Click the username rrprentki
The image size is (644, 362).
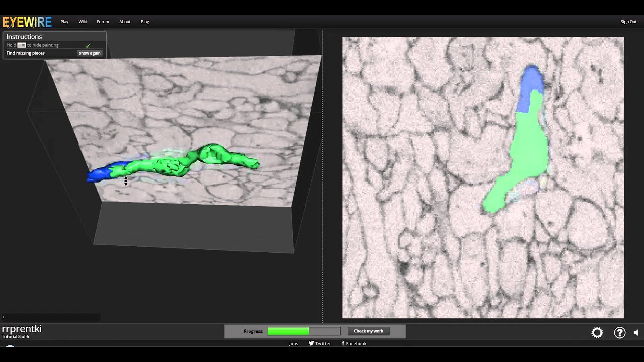(22, 329)
